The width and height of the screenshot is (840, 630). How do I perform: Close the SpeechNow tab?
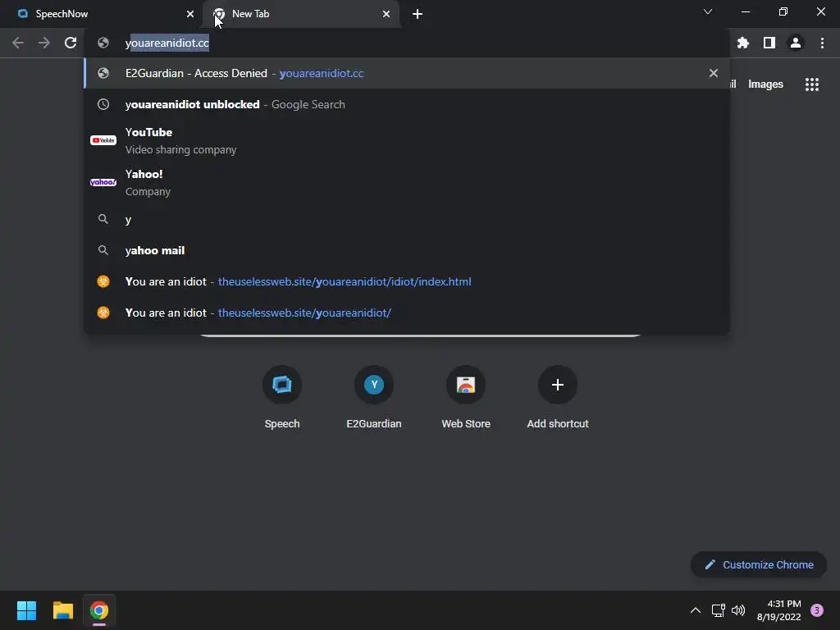(x=190, y=14)
